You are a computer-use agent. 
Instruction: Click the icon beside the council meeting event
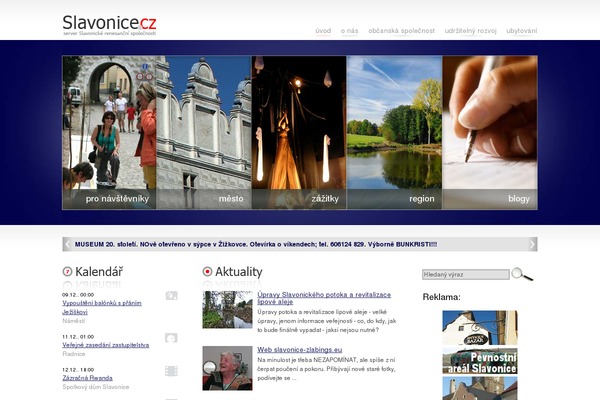171,338
